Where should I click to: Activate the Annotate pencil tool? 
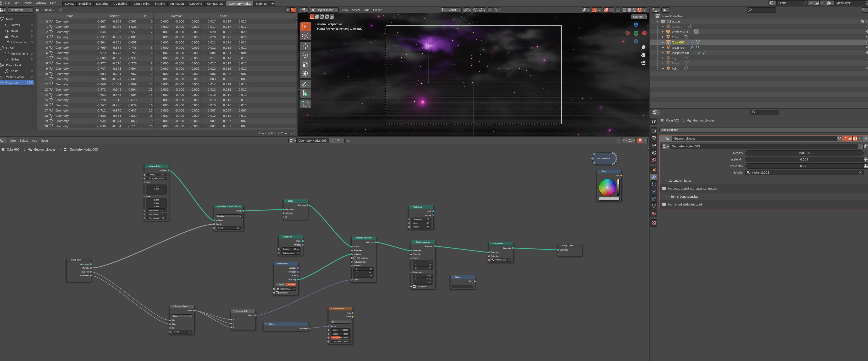(x=305, y=84)
